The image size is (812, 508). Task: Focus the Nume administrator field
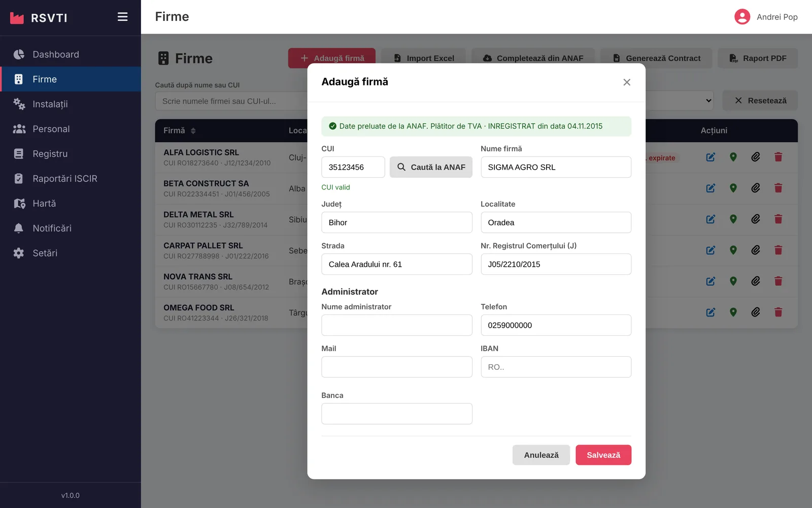[x=397, y=325]
